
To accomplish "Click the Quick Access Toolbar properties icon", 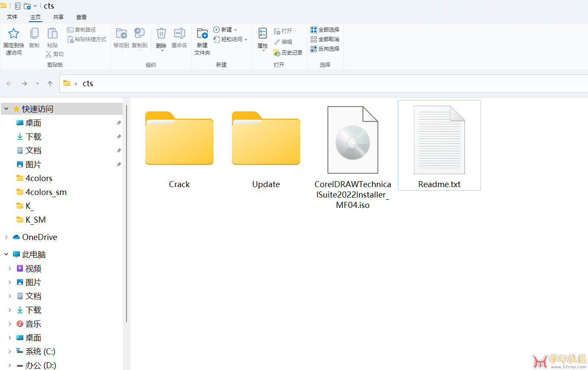I will tap(18, 6).
